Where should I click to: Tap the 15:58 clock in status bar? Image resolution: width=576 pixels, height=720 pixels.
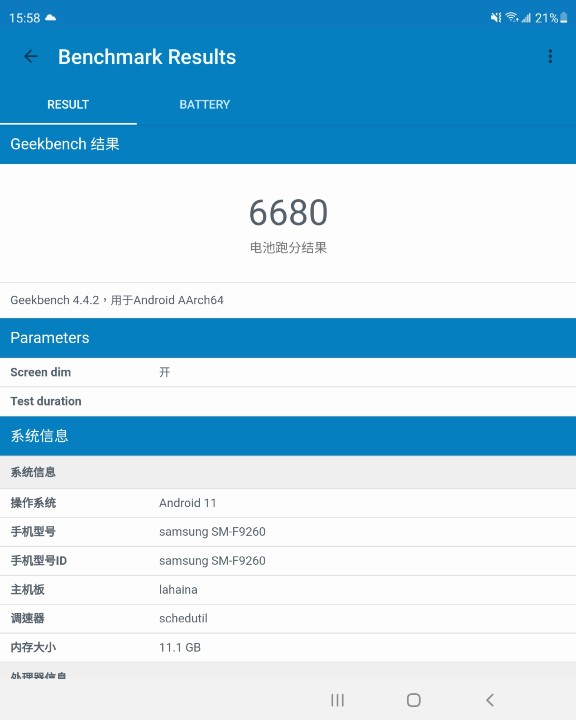tap(24, 18)
